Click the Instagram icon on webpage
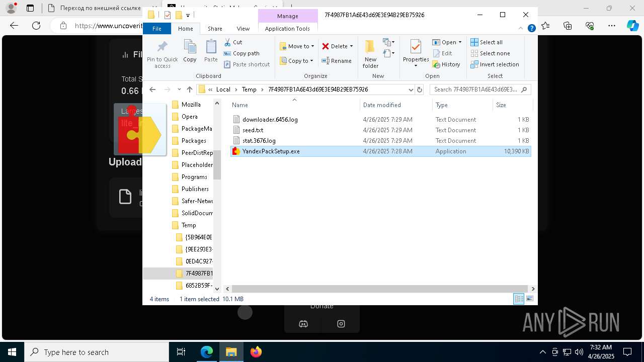 pyautogui.click(x=341, y=324)
